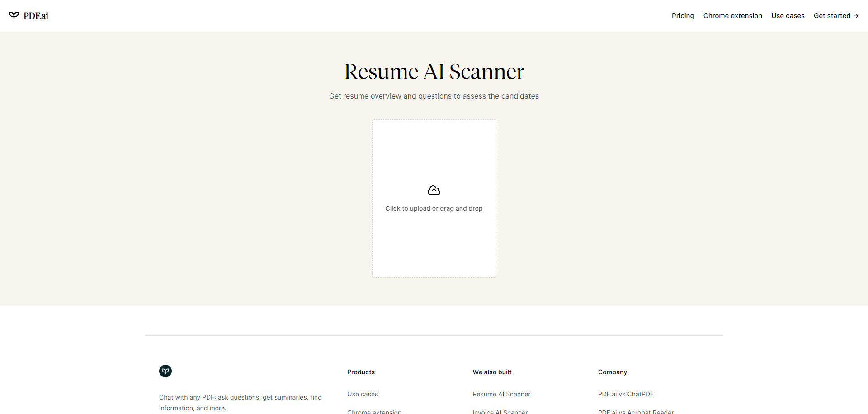Click 'Click to upload or drag and drop' text
868x414 pixels.
[434, 208]
